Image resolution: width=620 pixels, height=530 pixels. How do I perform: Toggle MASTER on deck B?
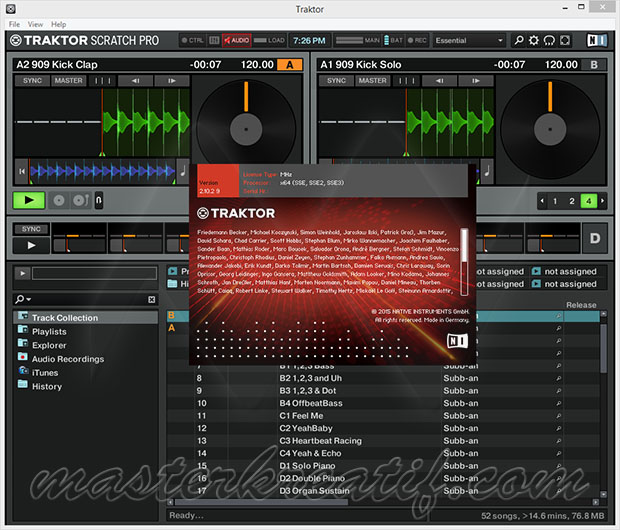click(x=372, y=81)
